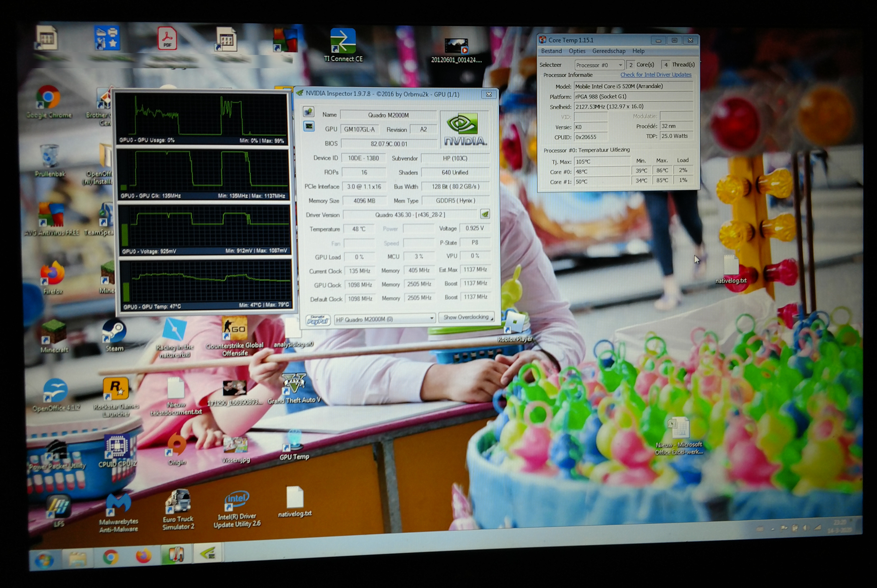Click Check for Intel Driver Updates link
Viewport: 877px width, 588px height.
[656, 75]
